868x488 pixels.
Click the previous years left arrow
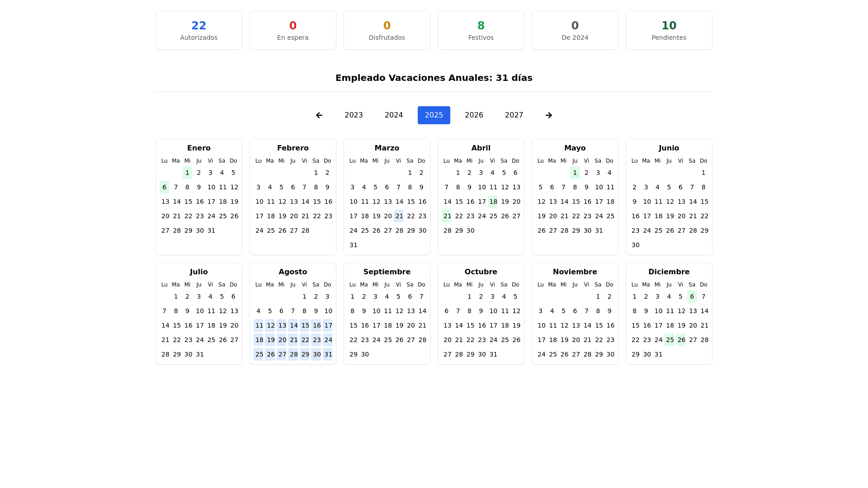(319, 115)
